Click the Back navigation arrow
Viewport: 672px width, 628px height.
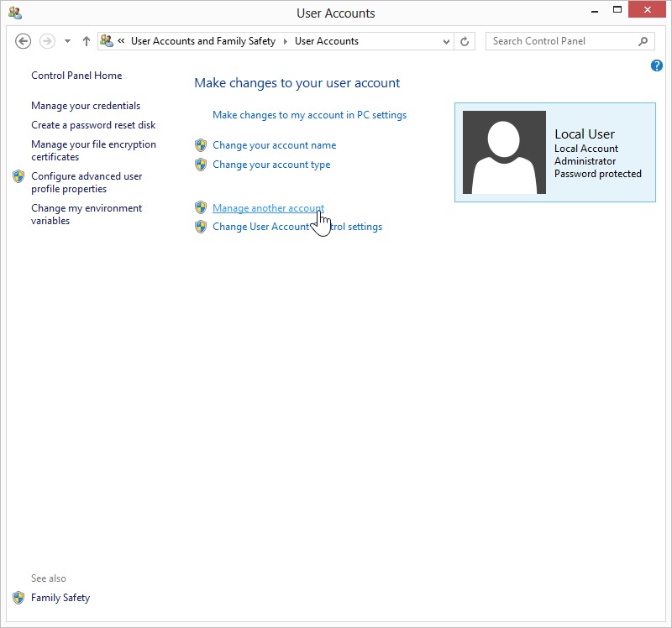24,41
